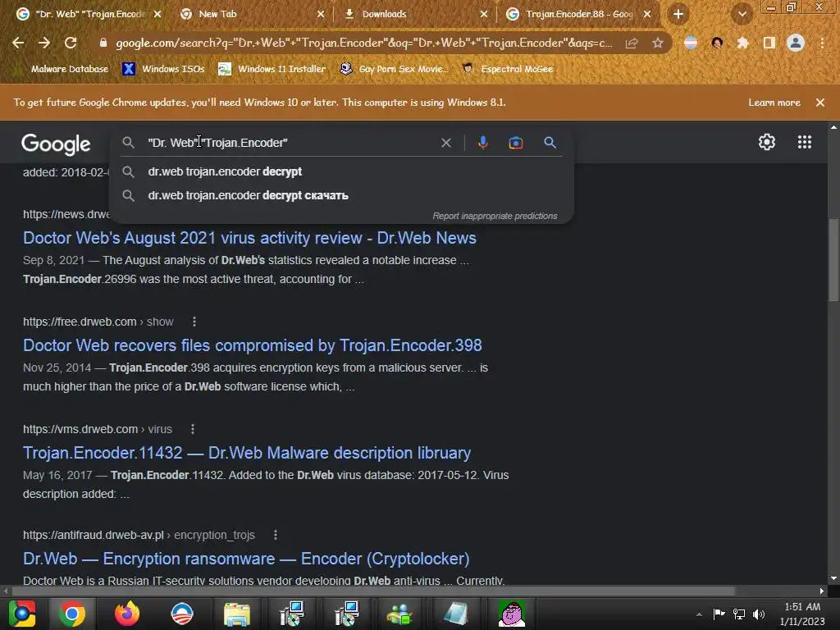Open the notepad app in taskbar

click(456, 614)
